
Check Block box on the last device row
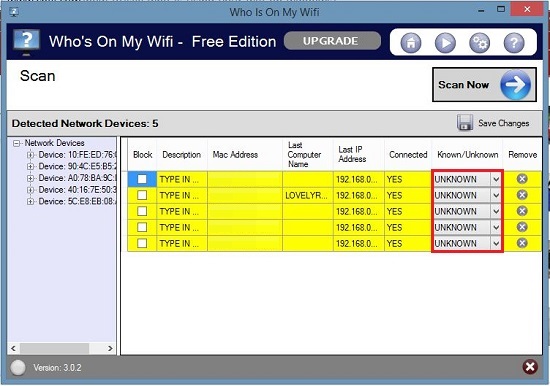coord(142,243)
